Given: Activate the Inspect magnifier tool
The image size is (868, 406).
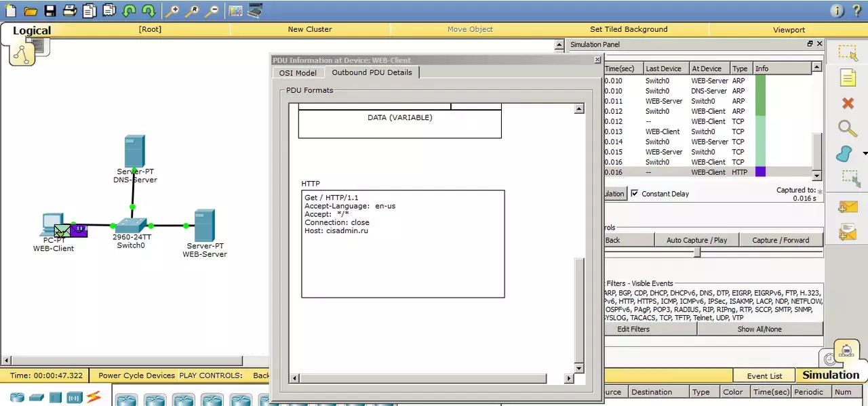Looking at the screenshot, I should [847, 128].
